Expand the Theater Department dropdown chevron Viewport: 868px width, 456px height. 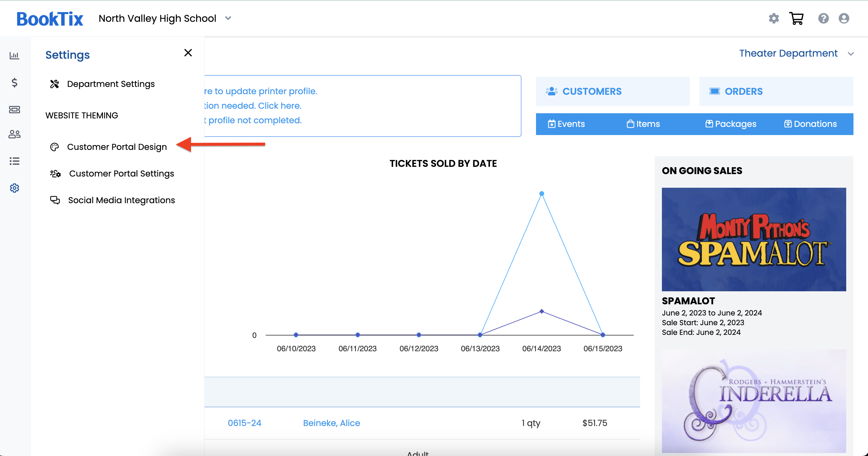851,54
